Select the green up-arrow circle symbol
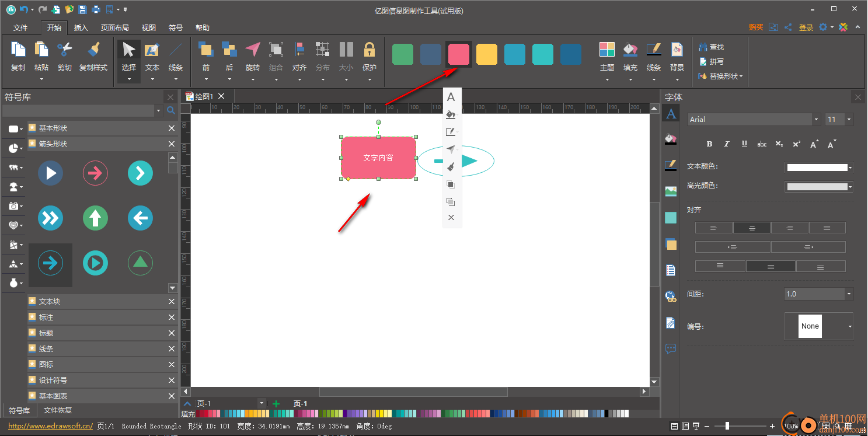The image size is (868, 436). 95,218
